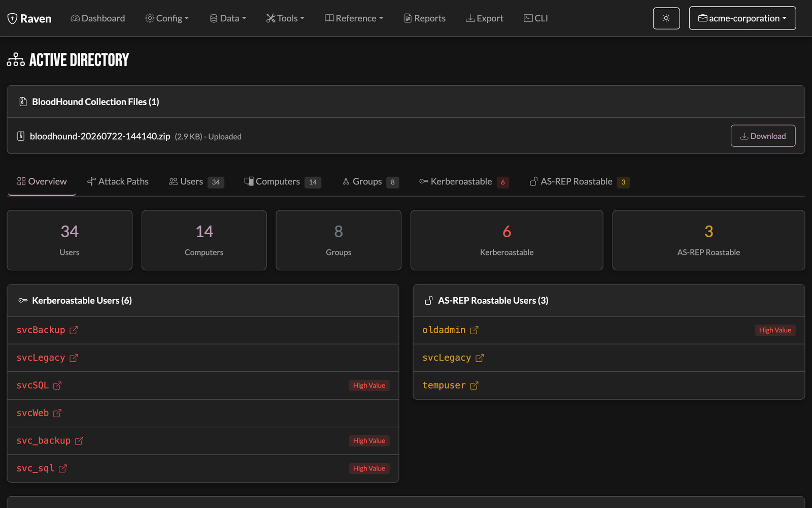Open external link icon next to svcSQL

pos(57,386)
